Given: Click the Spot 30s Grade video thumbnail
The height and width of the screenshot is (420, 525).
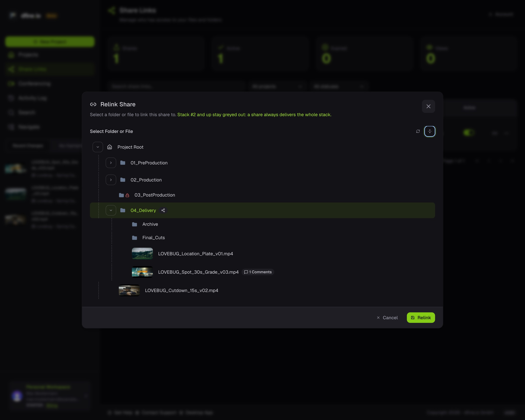Looking at the screenshot, I should pos(142,272).
